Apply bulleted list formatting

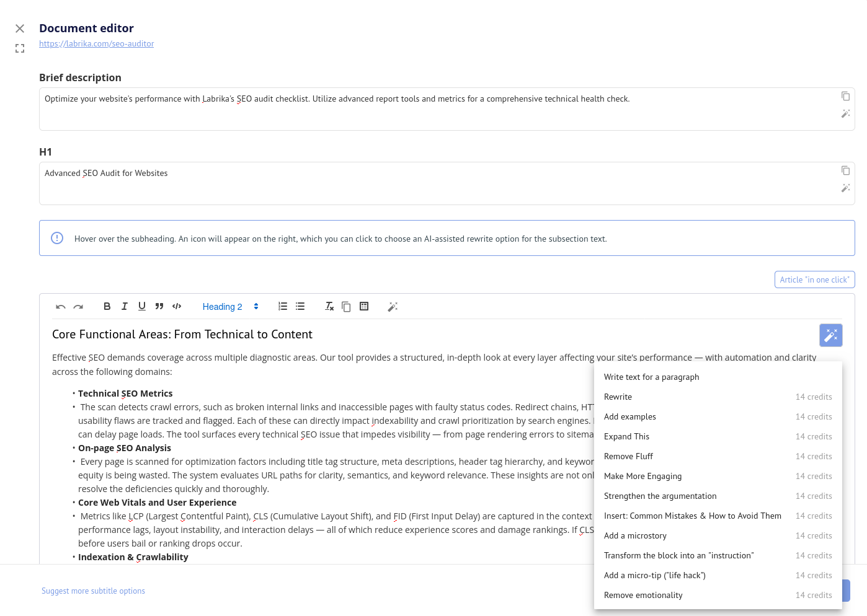pyautogui.click(x=300, y=306)
